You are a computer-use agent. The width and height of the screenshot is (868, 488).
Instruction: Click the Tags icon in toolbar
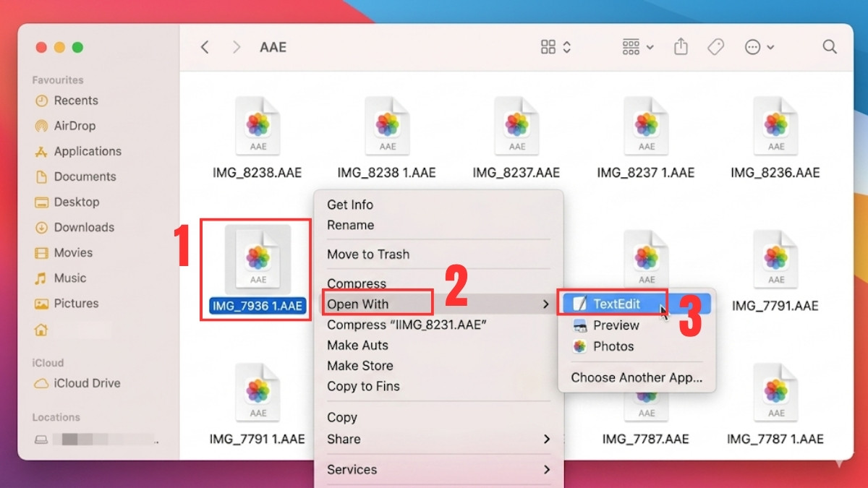pyautogui.click(x=715, y=46)
